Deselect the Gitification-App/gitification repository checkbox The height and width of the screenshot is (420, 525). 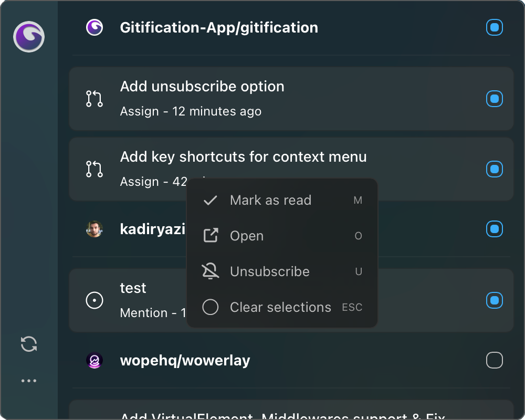(495, 27)
